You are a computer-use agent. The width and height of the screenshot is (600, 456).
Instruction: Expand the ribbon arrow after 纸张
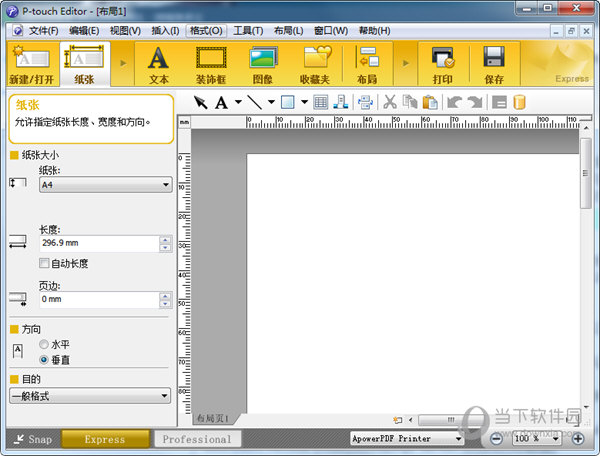coord(123,63)
